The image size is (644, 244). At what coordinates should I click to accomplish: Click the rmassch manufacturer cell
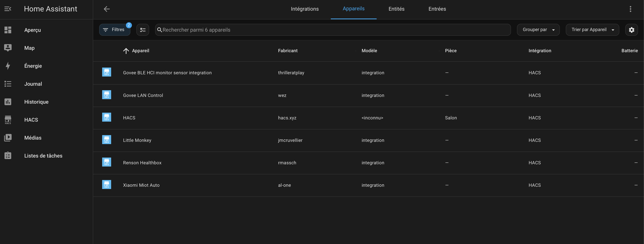pyautogui.click(x=287, y=163)
